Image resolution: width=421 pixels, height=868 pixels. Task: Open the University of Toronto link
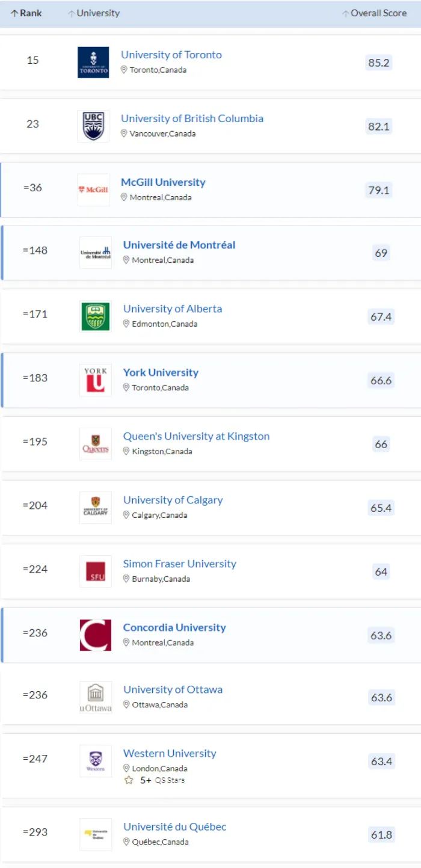click(x=171, y=55)
